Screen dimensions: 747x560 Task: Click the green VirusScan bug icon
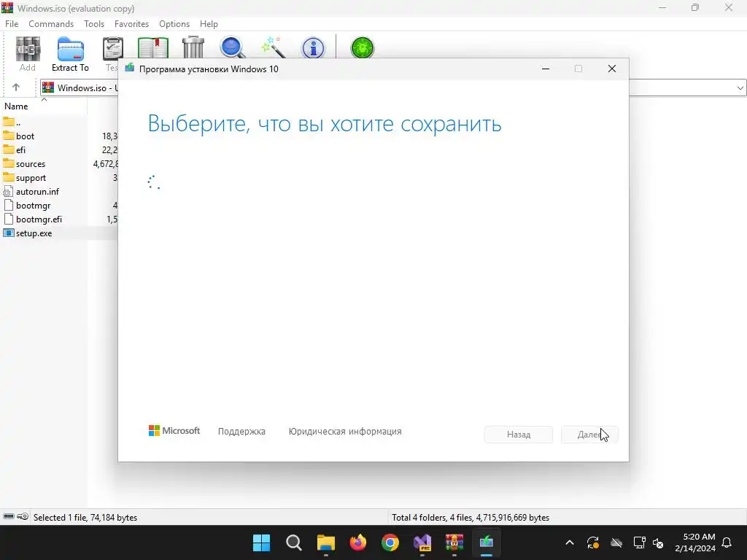362,47
